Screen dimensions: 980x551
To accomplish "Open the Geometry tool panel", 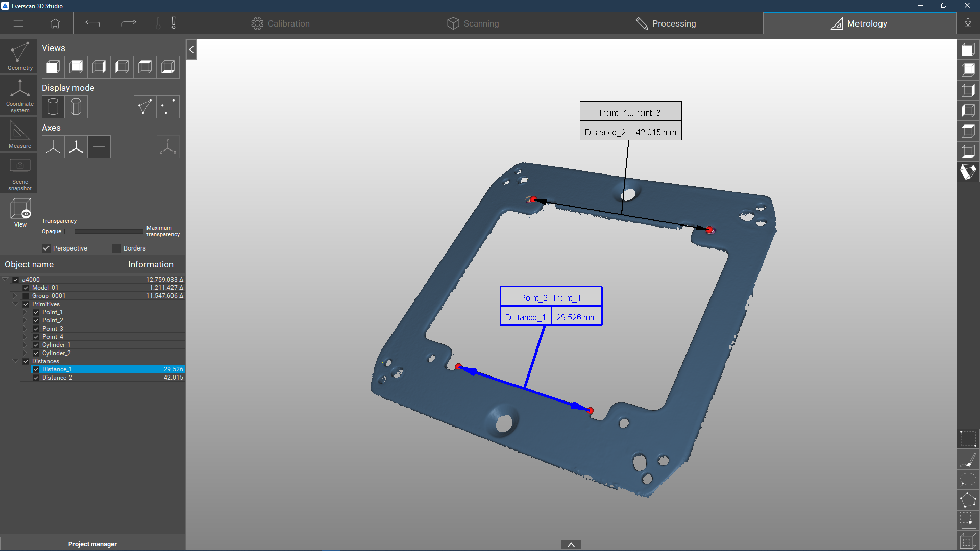I will pyautogui.click(x=19, y=56).
